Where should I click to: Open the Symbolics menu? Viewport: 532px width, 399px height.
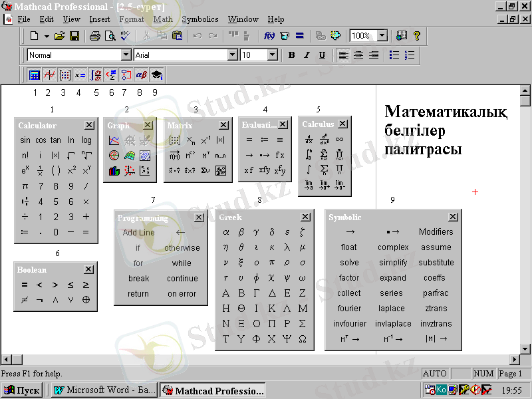[199, 20]
